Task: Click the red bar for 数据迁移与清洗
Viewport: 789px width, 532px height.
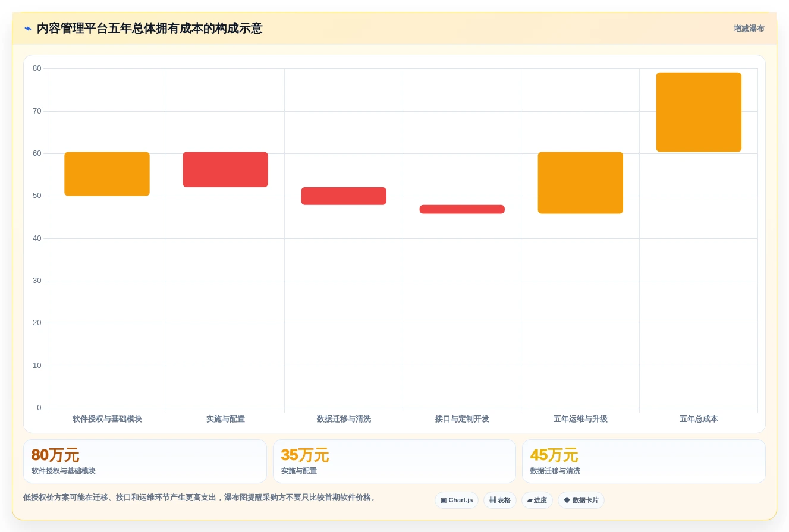Action: pos(344,196)
